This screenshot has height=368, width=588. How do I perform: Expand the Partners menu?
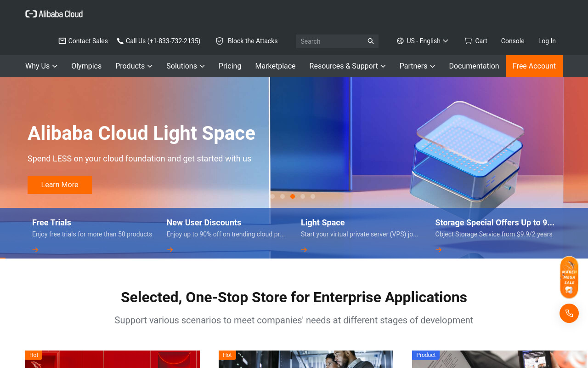point(418,66)
